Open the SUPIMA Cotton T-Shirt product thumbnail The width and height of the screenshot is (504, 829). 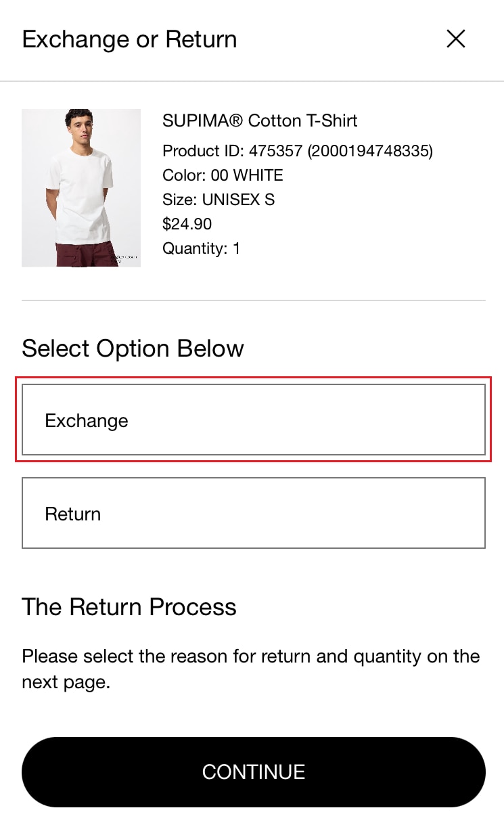(x=81, y=187)
